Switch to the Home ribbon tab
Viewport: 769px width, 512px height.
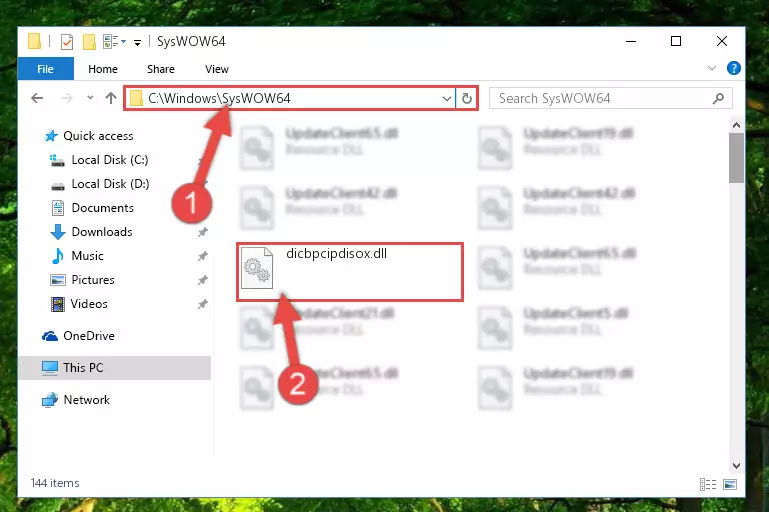(x=103, y=69)
